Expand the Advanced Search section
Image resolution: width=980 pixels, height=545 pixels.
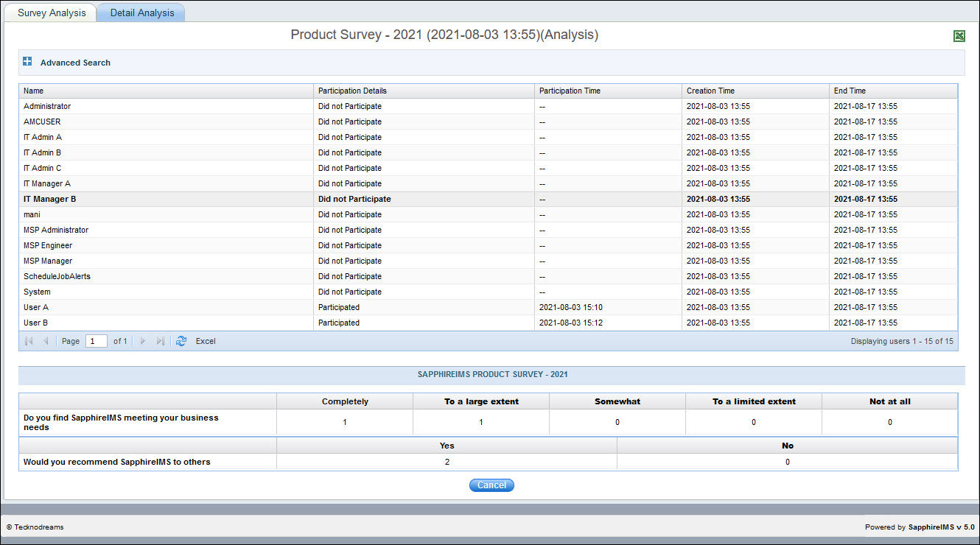pos(27,61)
